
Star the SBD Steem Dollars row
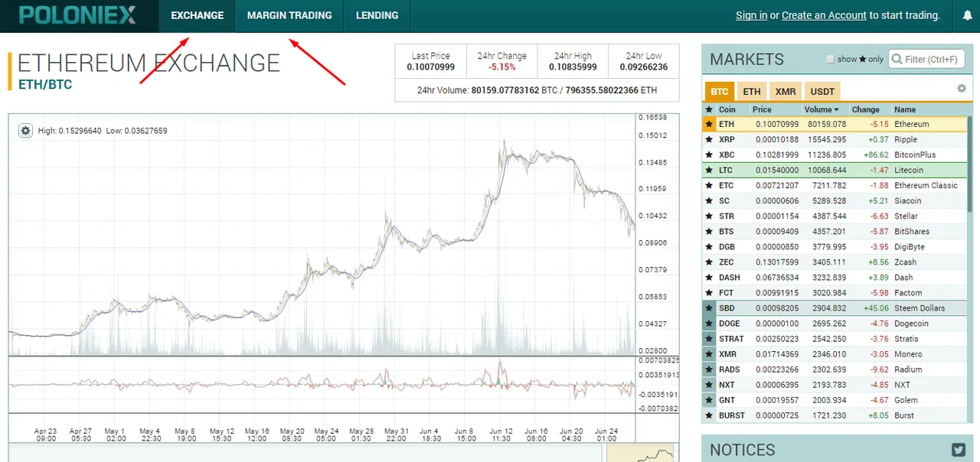tap(709, 307)
